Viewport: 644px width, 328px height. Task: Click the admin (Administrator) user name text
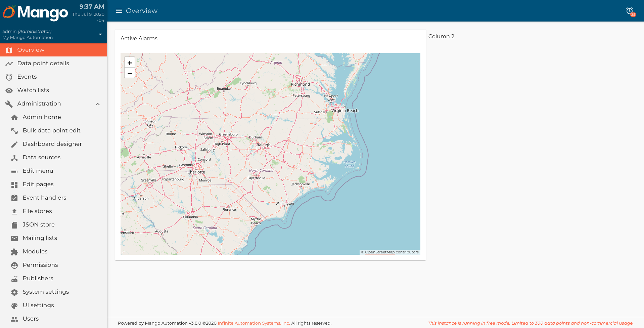pyautogui.click(x=27, y=31)
